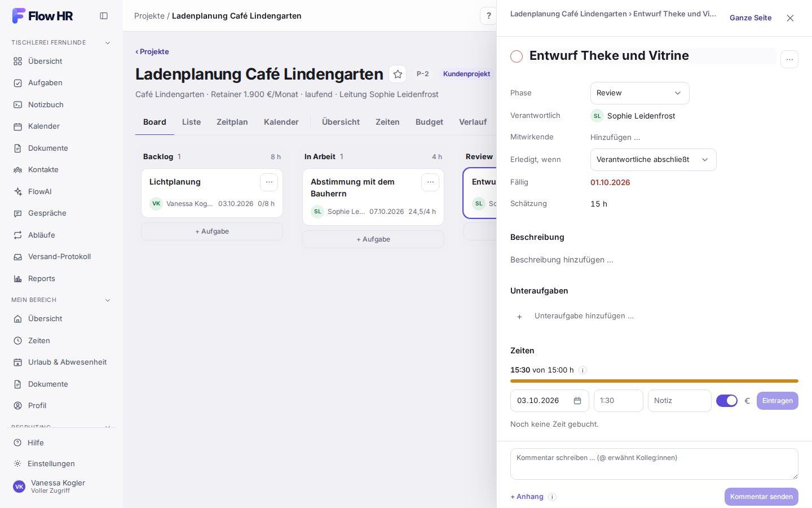The image size is (812, 508).
Task: Add a task in Backlog column
Action: click(212, 231)
